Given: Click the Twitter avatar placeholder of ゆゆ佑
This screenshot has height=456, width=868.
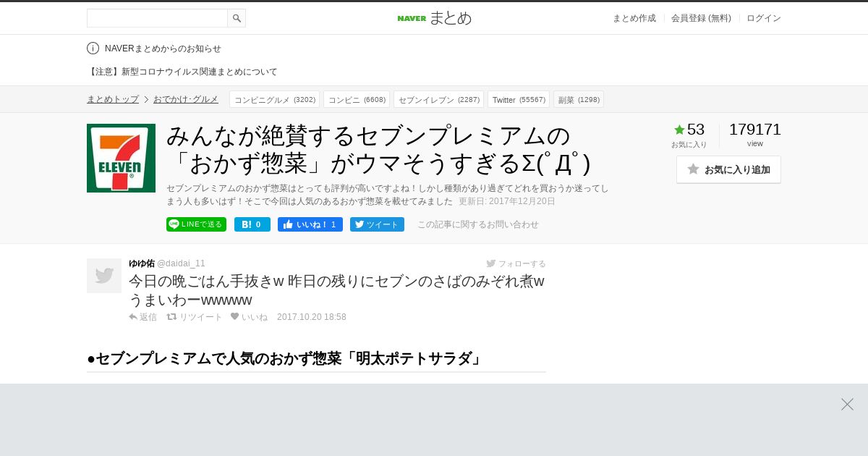Looking at the screenshot, I should coord(104,276).
